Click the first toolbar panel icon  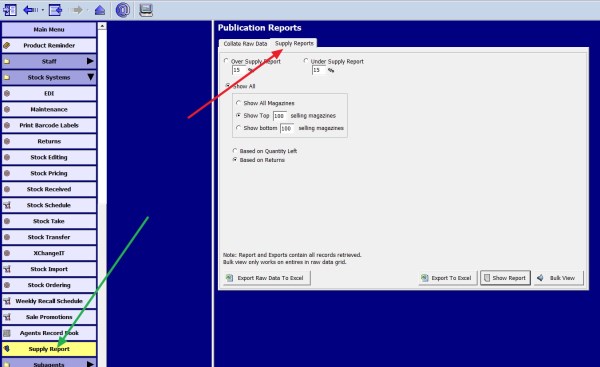(10, 10)
